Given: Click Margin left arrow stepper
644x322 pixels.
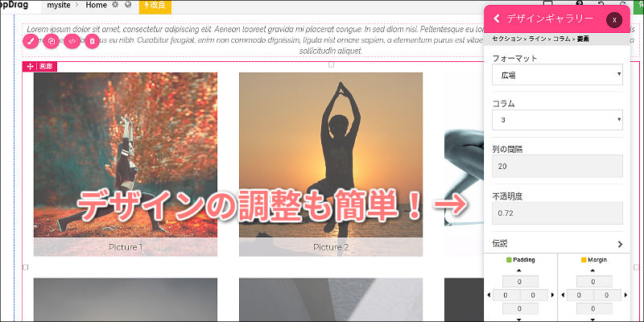Looking at the screenshot, I should click(x=562, y=295).
